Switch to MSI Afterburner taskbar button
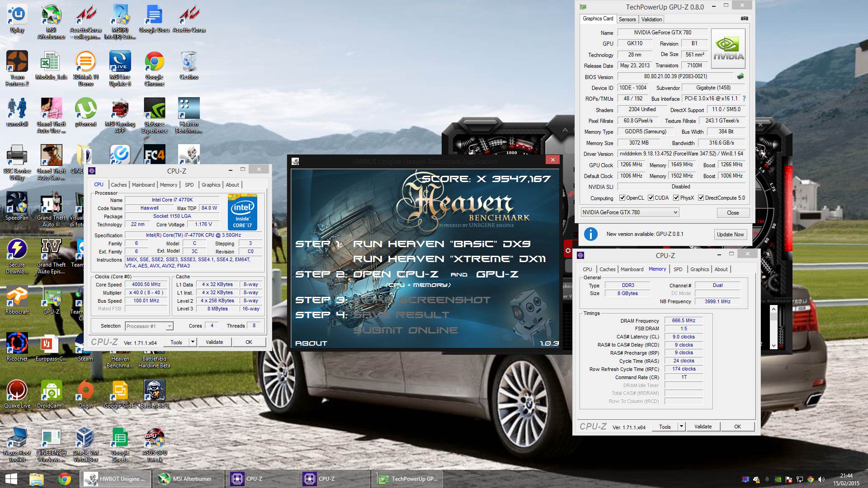The width and height of the screenshot is (868, 488). [188, 479]
